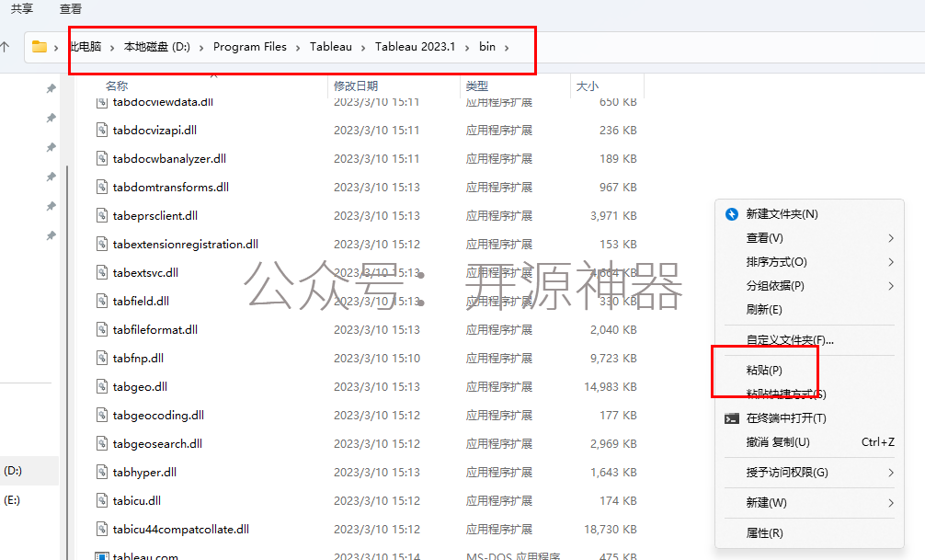
Task: Navigate to Program Files breadcrumb
Action: pos(250,47)
